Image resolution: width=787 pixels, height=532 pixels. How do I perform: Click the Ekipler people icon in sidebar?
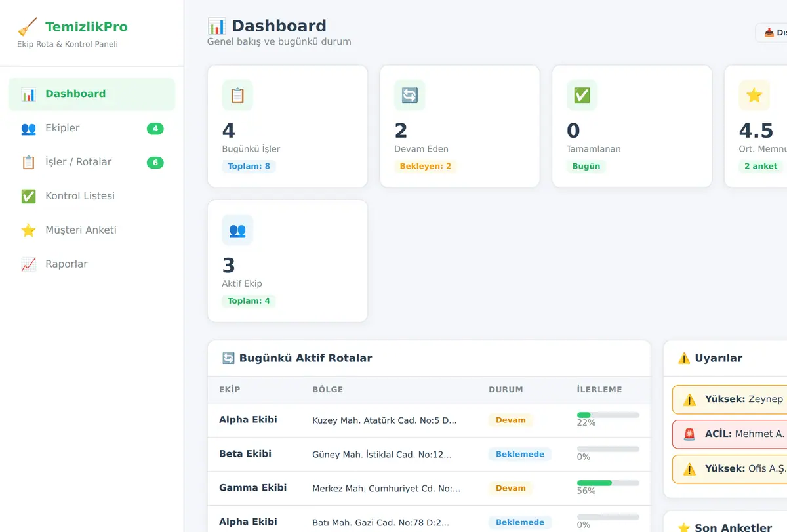(28, 128)
